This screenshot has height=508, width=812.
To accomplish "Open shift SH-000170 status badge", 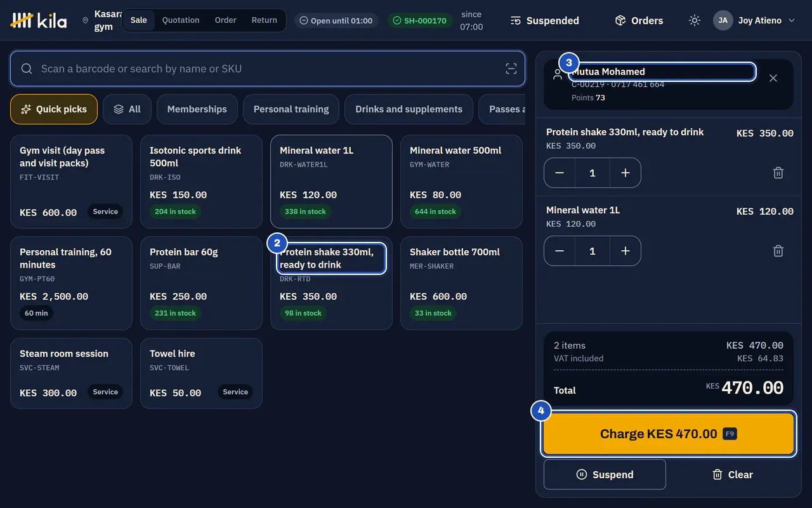I will [420, 20].
